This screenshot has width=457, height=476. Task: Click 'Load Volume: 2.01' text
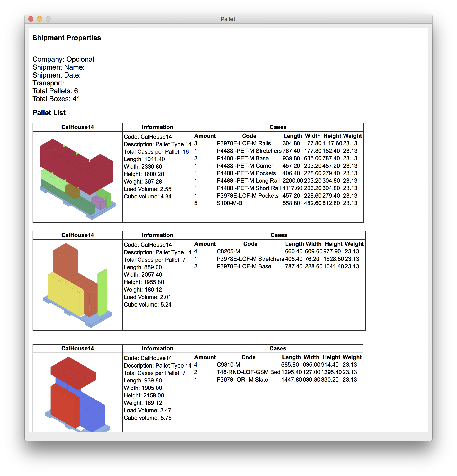point(148,297)
